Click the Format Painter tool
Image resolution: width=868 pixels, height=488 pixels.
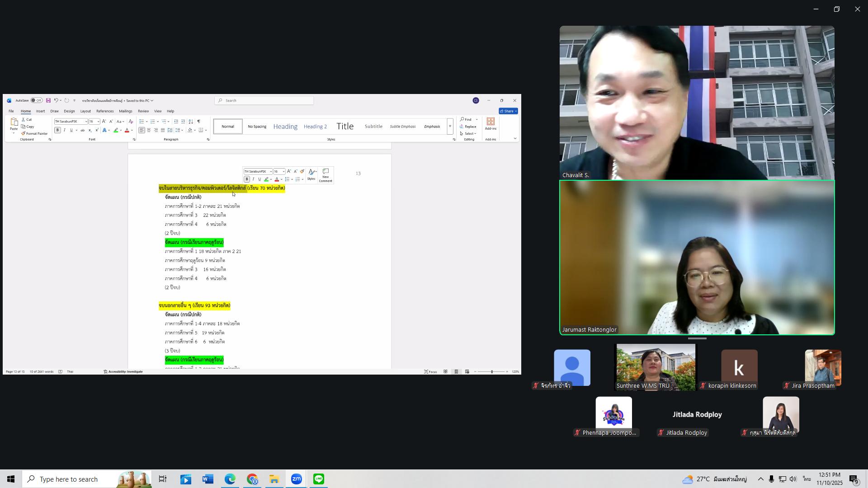34,134
